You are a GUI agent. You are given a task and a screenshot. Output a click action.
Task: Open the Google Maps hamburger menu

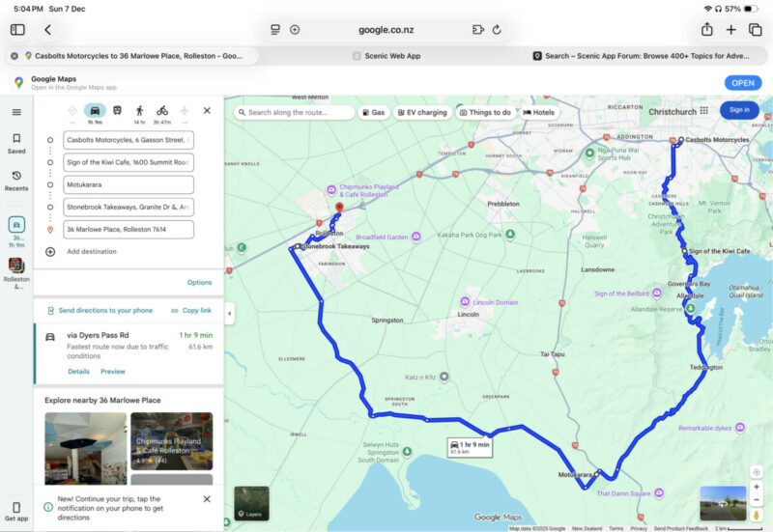click(16, 112)
